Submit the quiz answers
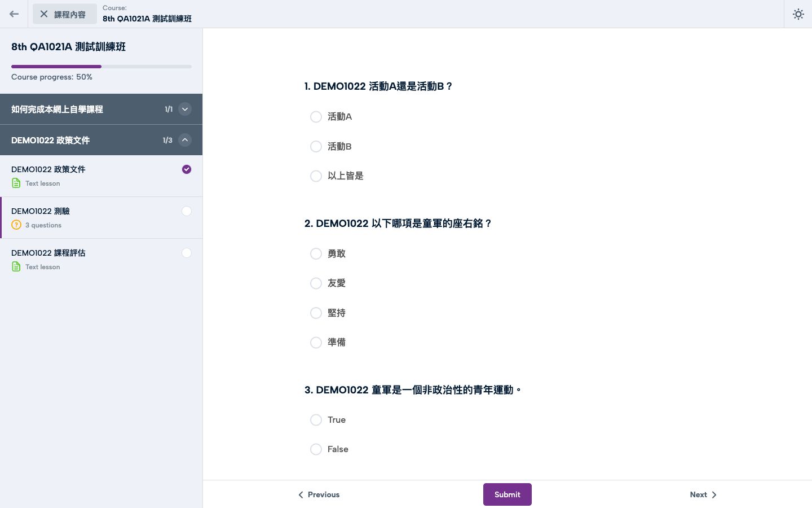This screenshot has height=508, width=812. [507, 494]
